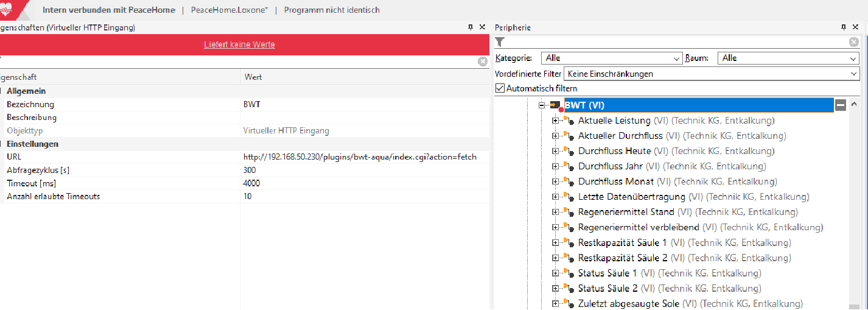Click the Aktueller Durchfluss item icon

point(569,136)
